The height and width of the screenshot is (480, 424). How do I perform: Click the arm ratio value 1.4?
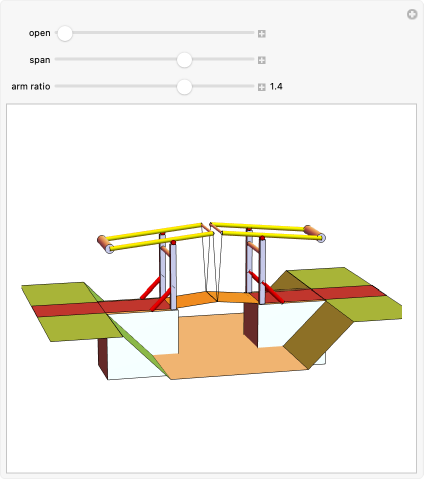(276, 86)
